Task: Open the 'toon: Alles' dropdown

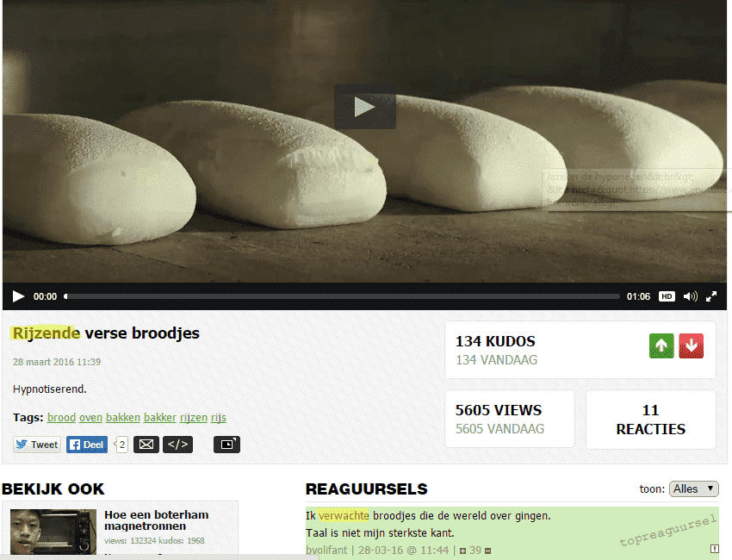Action: click(x=693, y=488)
